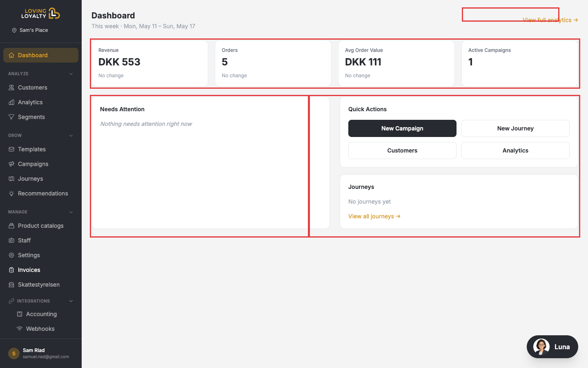Click the Dashboard page title
Screen dimensions: 588x368
113,16
